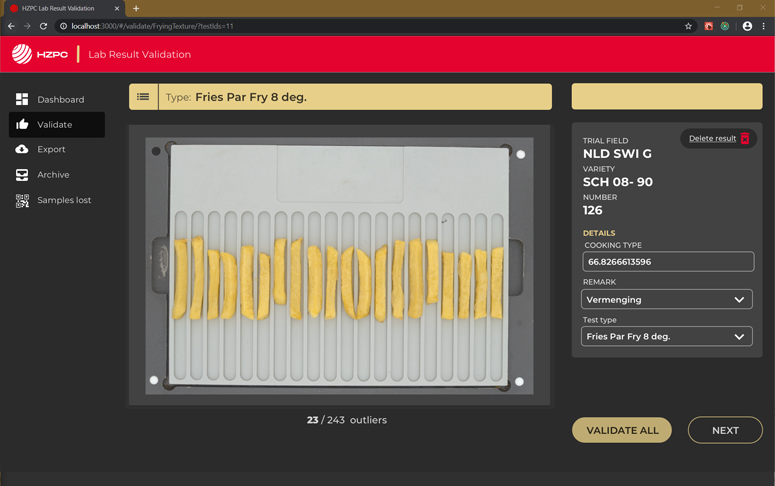Screen dimensions: 775x486
Task: Open the browser three-dot menu
Action: click(764, 26)
